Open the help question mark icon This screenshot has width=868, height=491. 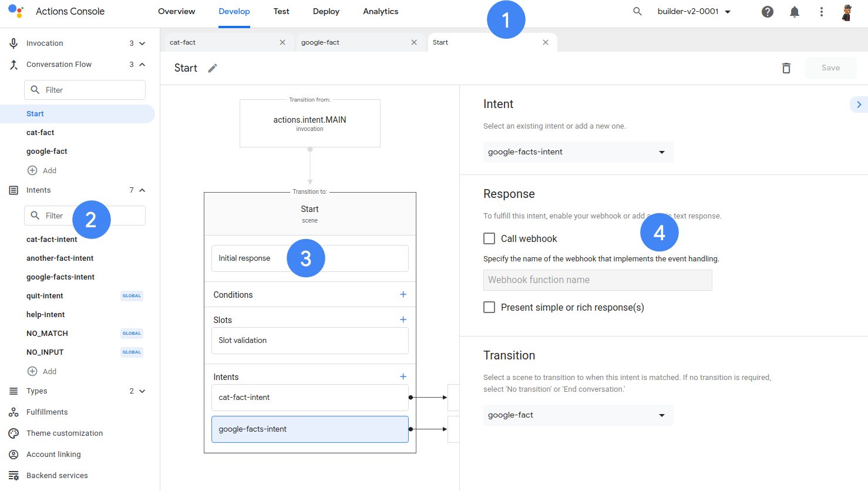[x=767, y=12]
